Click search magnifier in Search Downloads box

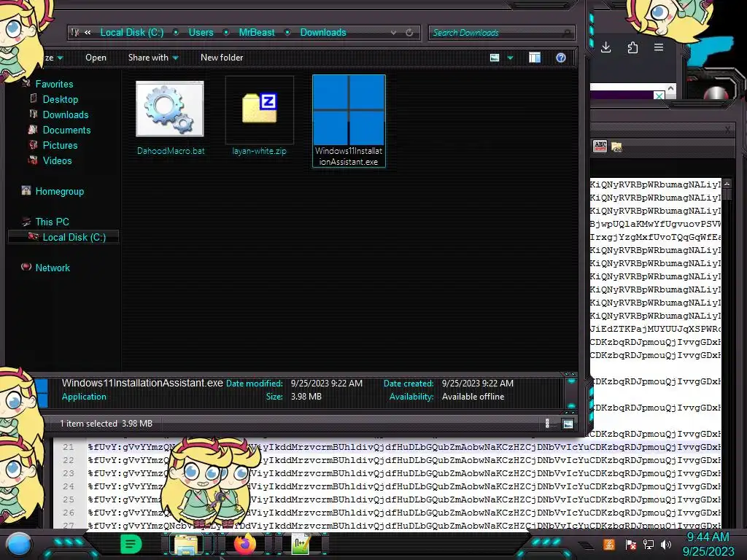tap(566, 33)
